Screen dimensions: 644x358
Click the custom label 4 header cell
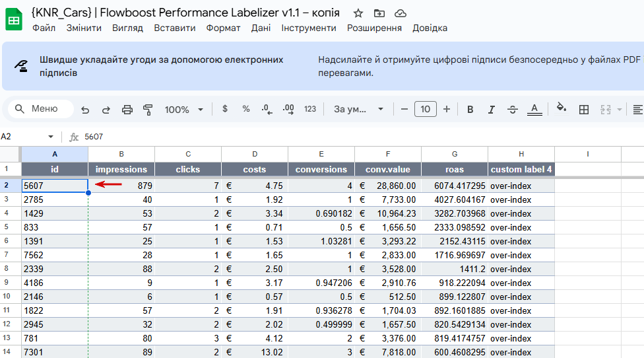[521, 169]
